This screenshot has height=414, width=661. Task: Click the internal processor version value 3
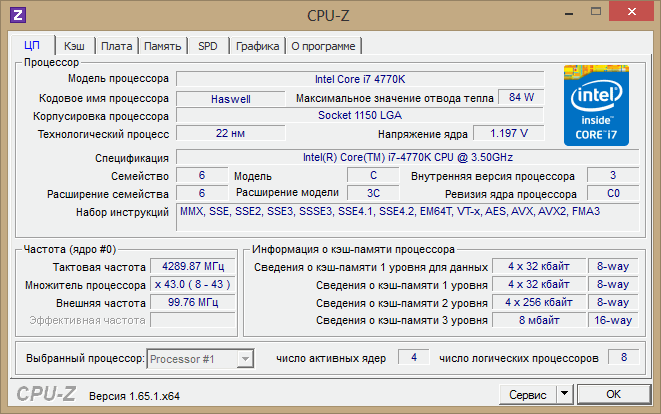pyautogui.click(x=613, y=175)
